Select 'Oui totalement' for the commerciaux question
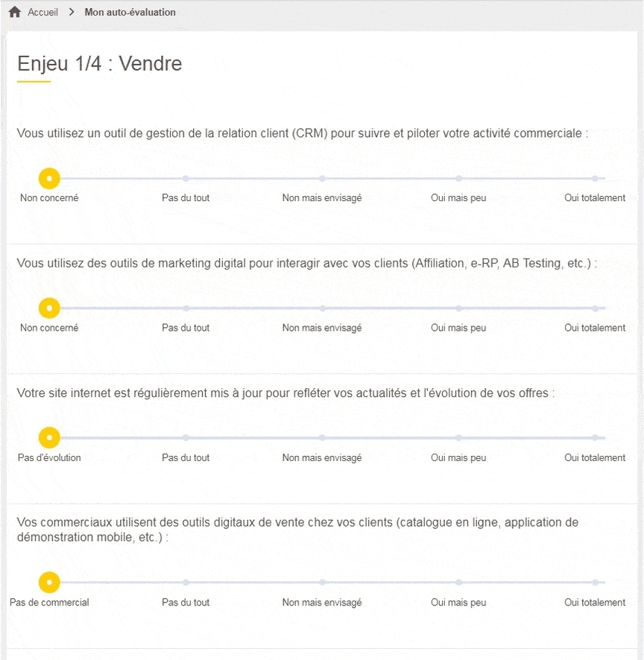Image resolution: width=644 pixels, height=660 pixels. (x=594, y=583)
